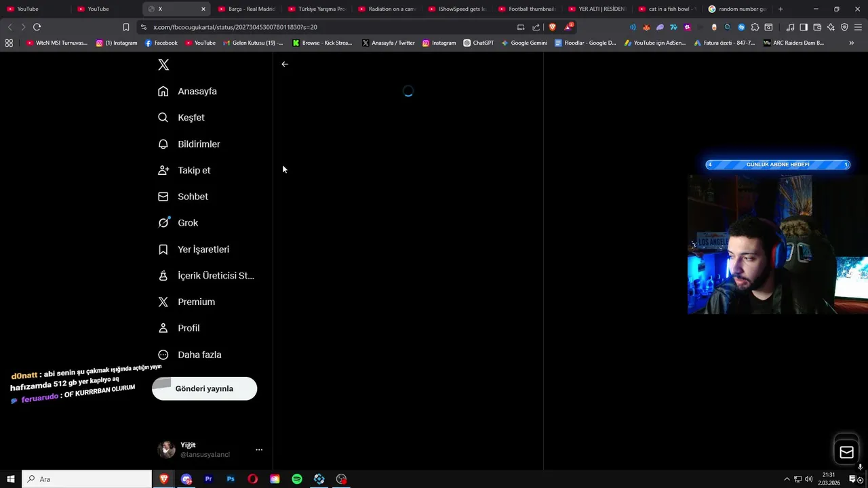Viewport: 868px width, 488px height.
Task: Open Anasayfa in the X sidebar
Action: pos(187,91)
